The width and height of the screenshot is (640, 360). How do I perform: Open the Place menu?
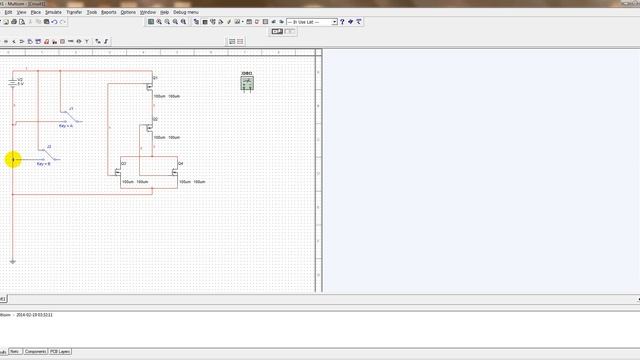pyautogui.click(x=36, y=12)
